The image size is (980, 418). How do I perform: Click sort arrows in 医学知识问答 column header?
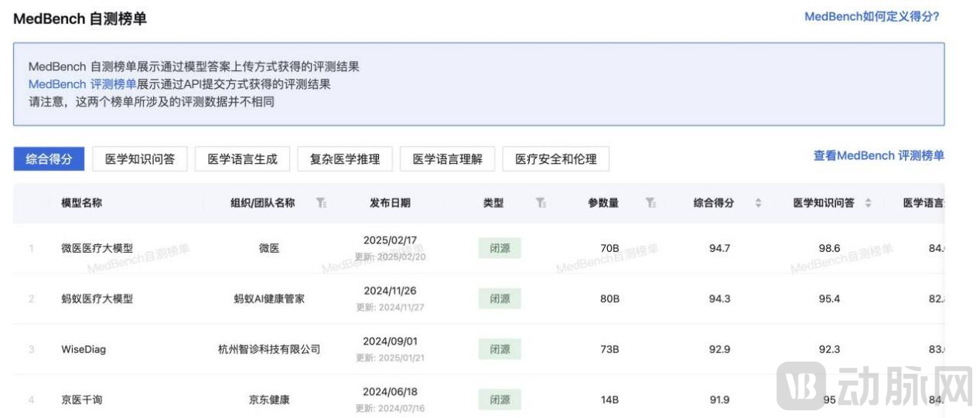point(868,203)
